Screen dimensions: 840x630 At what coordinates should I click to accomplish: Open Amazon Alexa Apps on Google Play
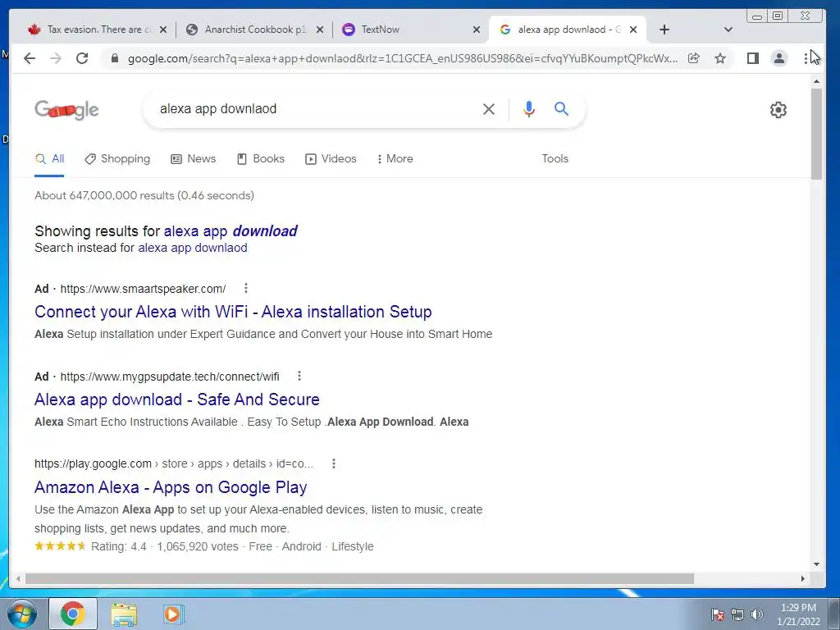coord(171,487)
